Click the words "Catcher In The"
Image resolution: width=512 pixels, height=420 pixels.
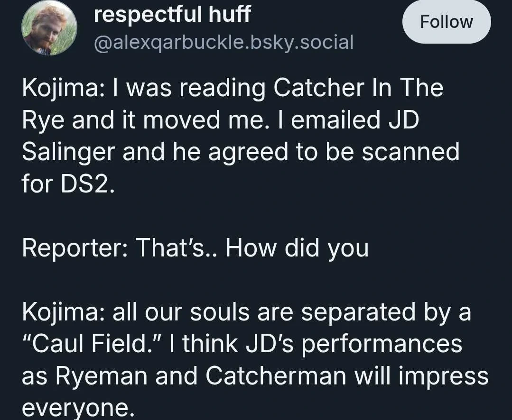(x=358, y=89)
